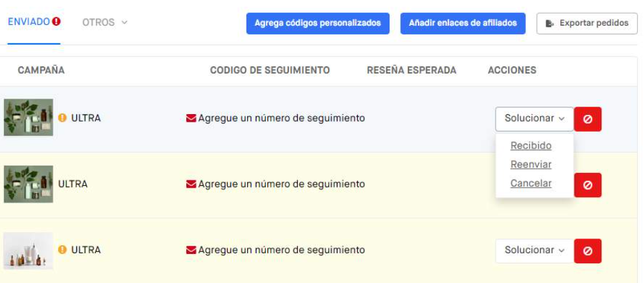This screenshot has height=283, width=644.
Task: Open the third row Solucionar dropdown
Action: pyautogui.click(x=535, y=251)
